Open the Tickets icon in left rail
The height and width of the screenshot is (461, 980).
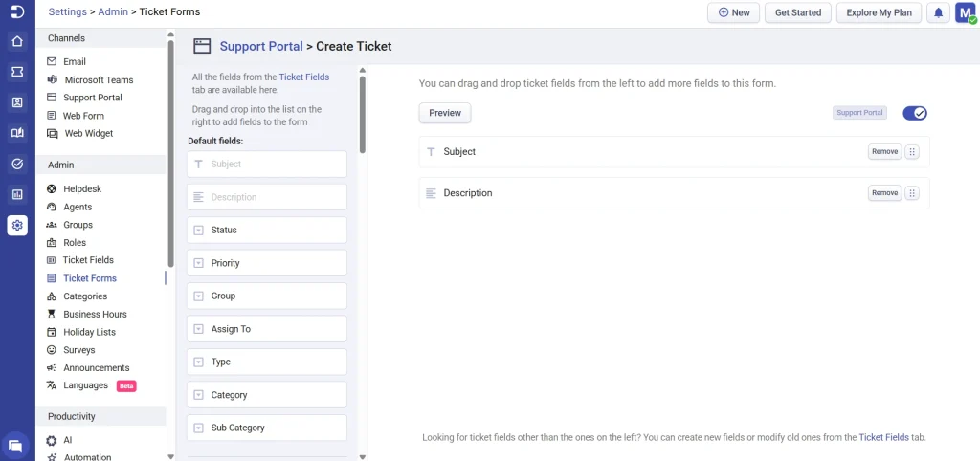pos(17,72)
